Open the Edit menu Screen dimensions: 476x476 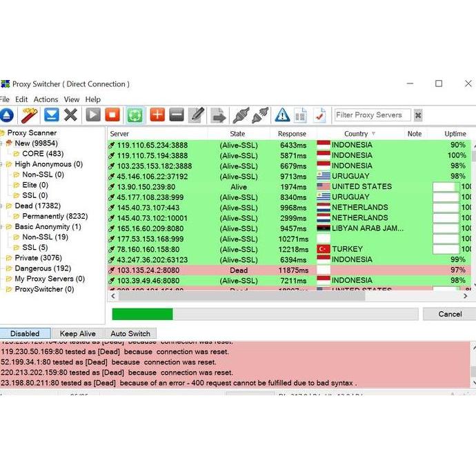click(x=21, y=99)
